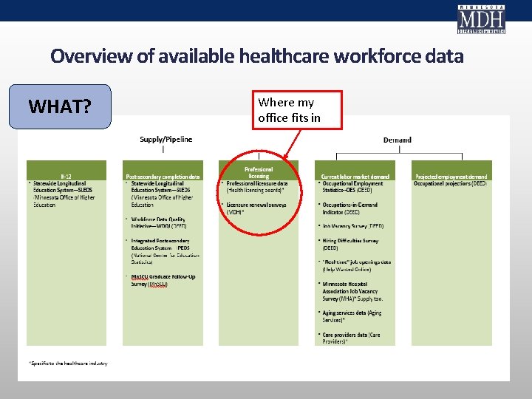The image size is (532, 399).
Task: Click the 'Current labor market demand' column header
Action: point(355,171)
